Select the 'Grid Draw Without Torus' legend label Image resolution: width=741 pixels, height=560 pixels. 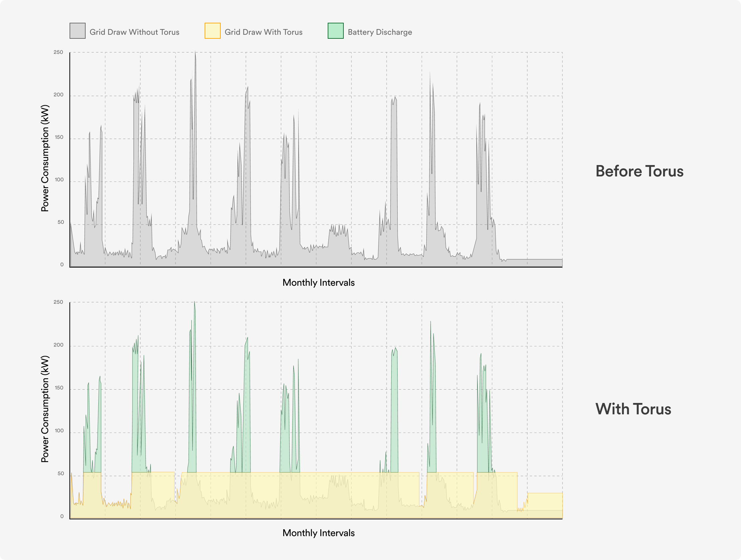click(x=134, y=32)
